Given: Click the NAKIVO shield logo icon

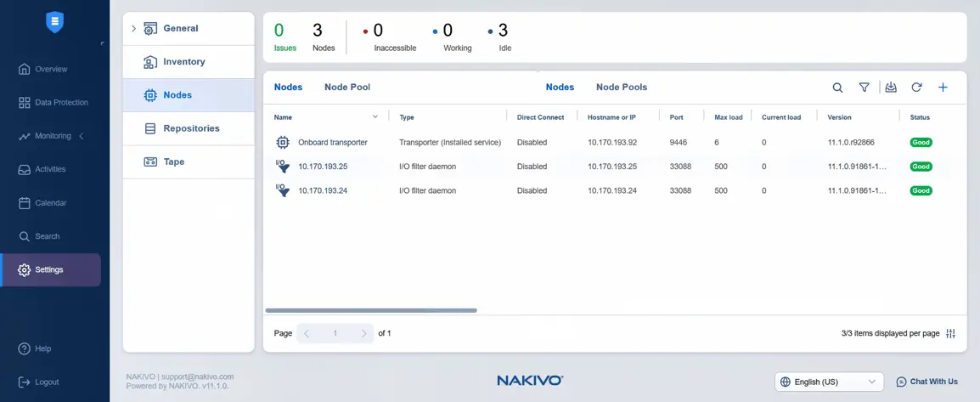Looking at the screenshot, I should tap(55, 22).
